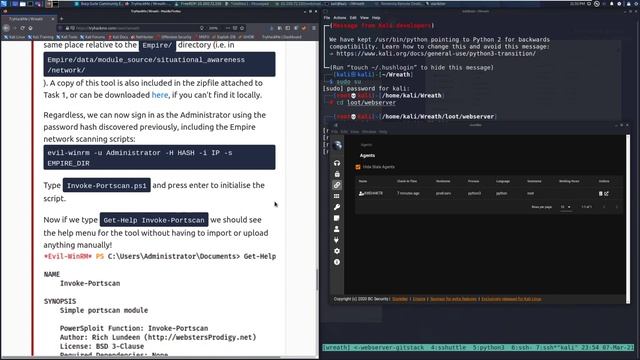Click the notification bell in the system tray

[611, 4]
